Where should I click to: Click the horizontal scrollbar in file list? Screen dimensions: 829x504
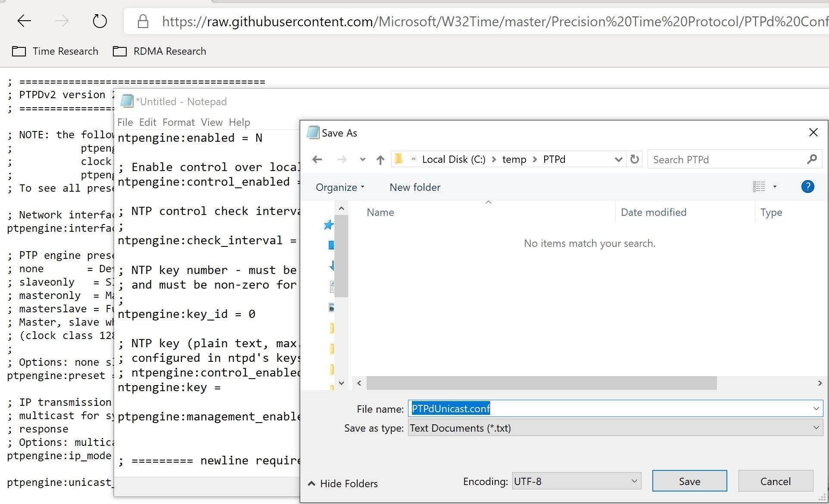tap(541, 383)
